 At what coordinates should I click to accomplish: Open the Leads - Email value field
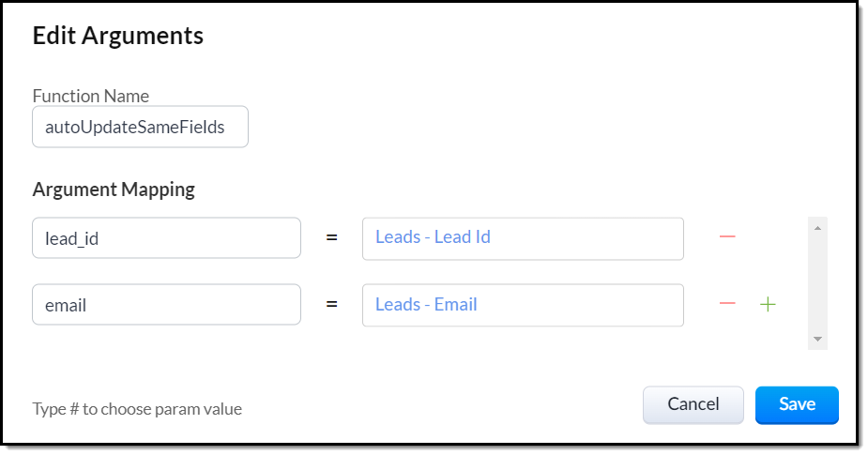(x=523, y=305)
